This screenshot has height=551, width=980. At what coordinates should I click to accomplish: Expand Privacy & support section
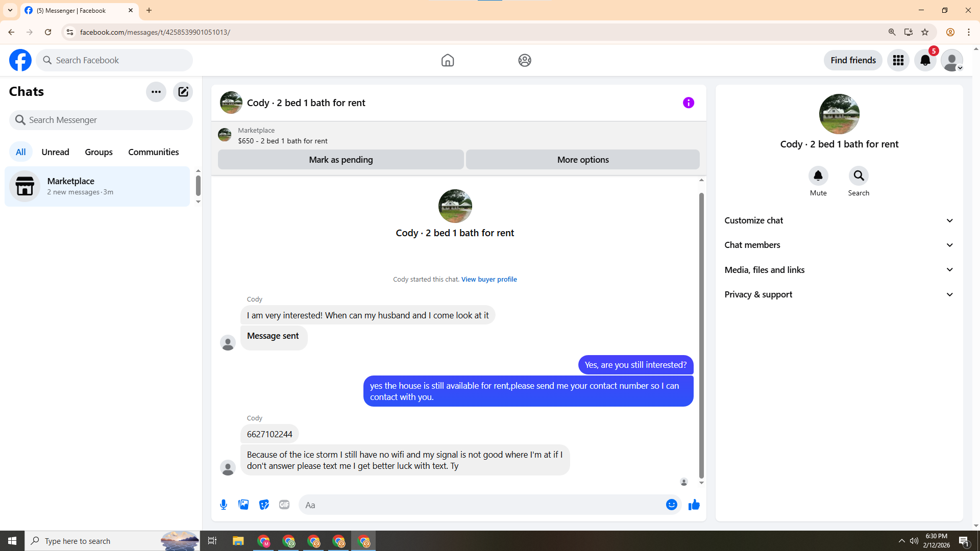pyautogui.click(x=839, y=294)
